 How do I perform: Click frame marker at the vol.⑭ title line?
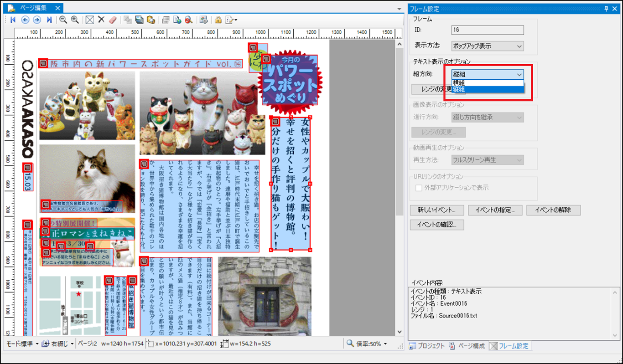tap(43, 64)
